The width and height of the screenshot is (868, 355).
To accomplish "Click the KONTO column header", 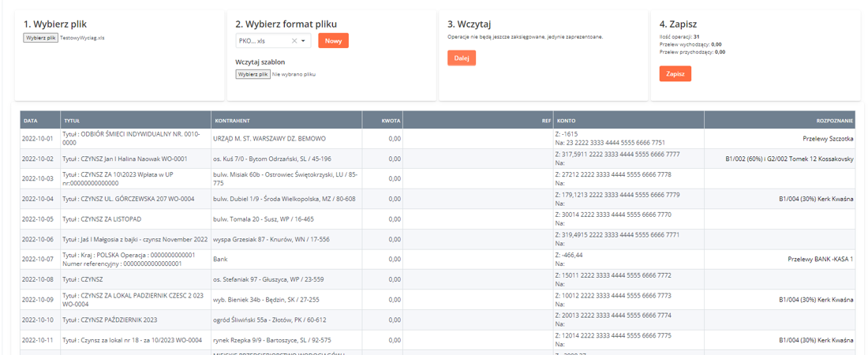I will (566, 121).
